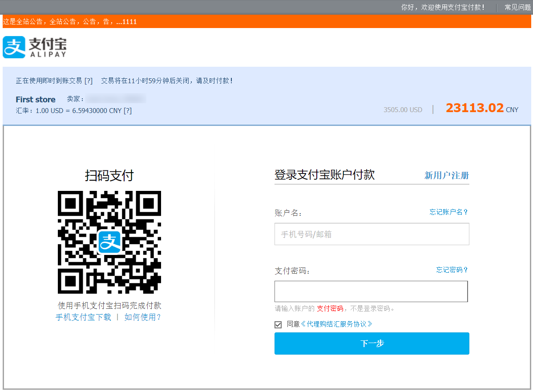Screen dimensions: 533x392
Task: Click the 23113.02 CNY amount
Action: pyautogui.click(x=482, y=108)
